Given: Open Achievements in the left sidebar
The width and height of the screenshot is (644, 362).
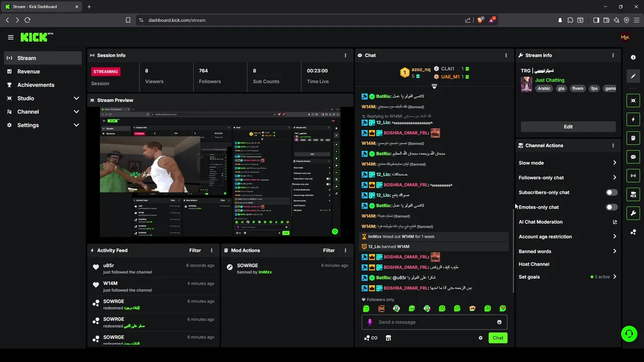Looking at the screenshot, I should pos(43,85).
